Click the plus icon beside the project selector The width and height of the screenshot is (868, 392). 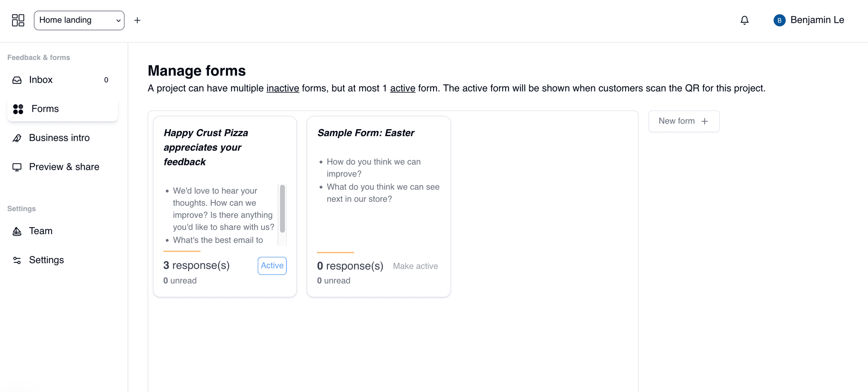click(137, 20)
